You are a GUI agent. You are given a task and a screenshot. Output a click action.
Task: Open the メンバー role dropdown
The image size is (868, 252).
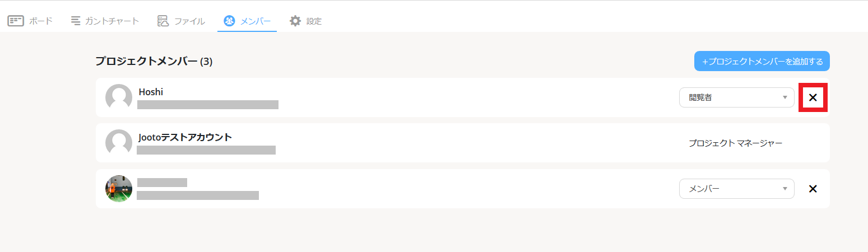click(x=736, y=189)
